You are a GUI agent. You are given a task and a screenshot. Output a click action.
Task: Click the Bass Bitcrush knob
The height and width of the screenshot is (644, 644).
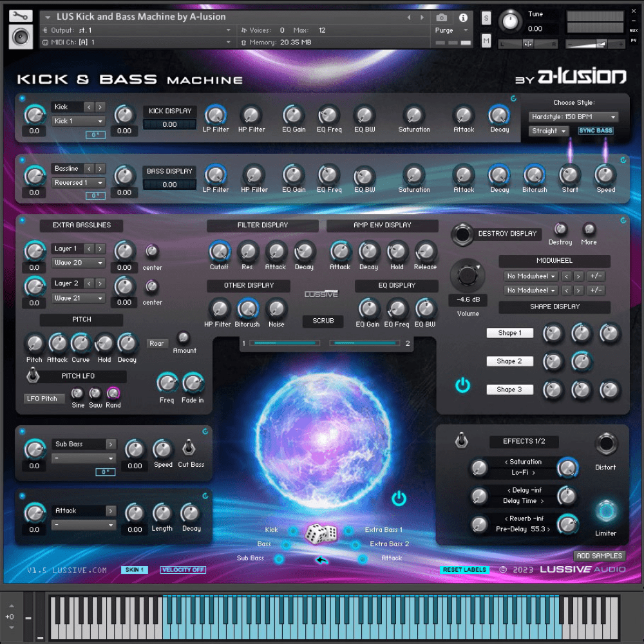[535, 175]
